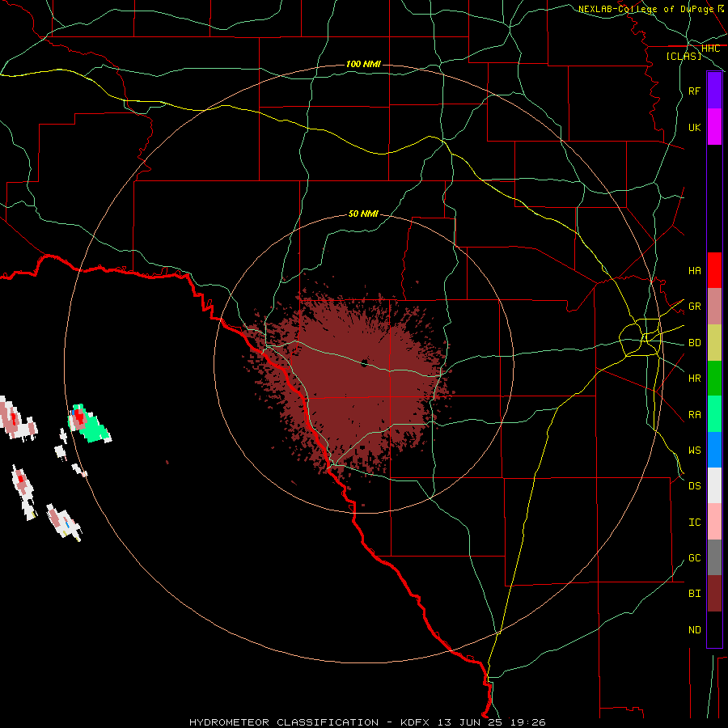Click the RF legend label

[694, 91]
